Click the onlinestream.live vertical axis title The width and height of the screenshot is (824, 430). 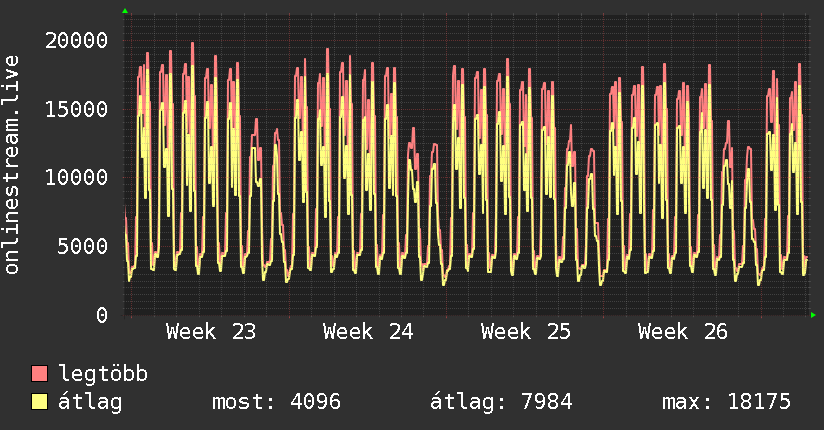coord(11,165)
